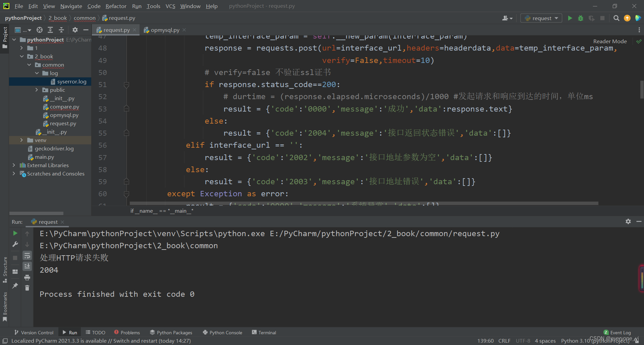Open the Run panel wrench settings
Screen dimensions: 644x345
[15, 244]
